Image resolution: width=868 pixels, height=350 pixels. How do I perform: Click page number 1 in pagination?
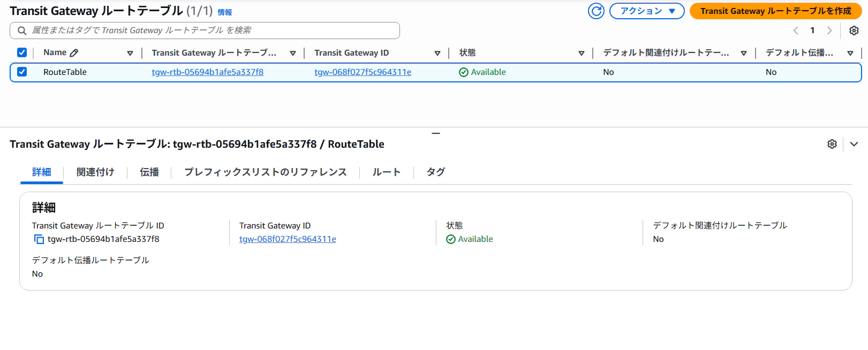812,31
